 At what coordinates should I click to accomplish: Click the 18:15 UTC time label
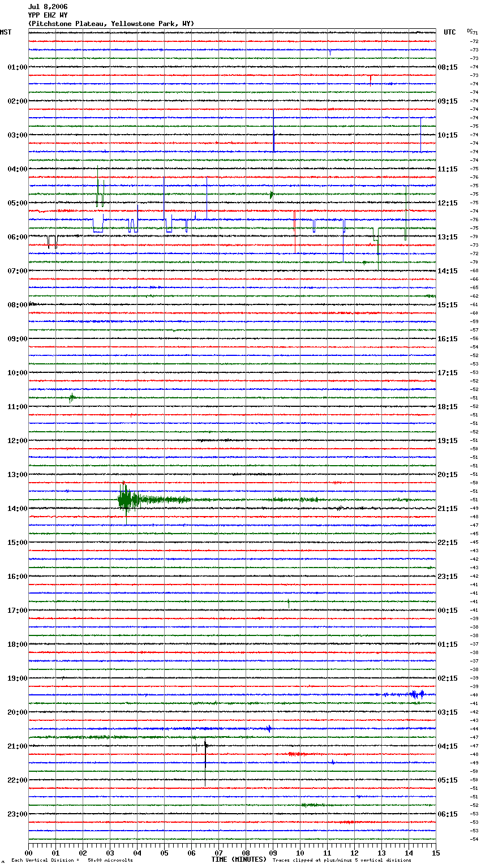(448, 407)
